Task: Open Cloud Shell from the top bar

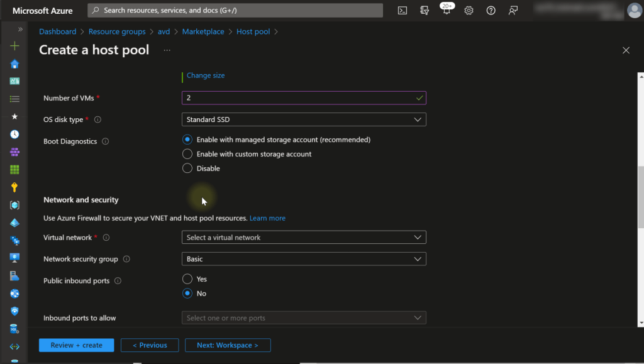Action: tap(402, 11)
